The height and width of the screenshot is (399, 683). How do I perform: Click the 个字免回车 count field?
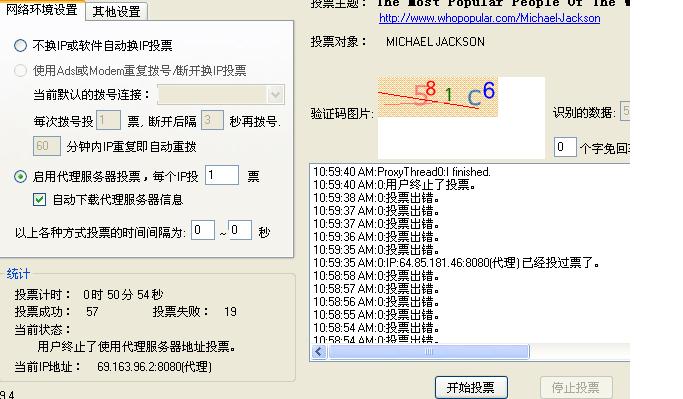tap(565, 147)
